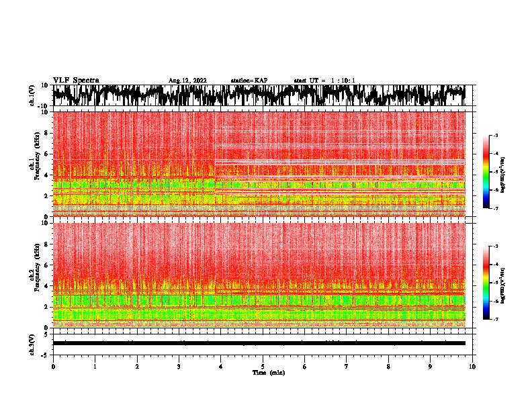
Task: Click the "station=KAP" label
Action: (x=249, y=81)
